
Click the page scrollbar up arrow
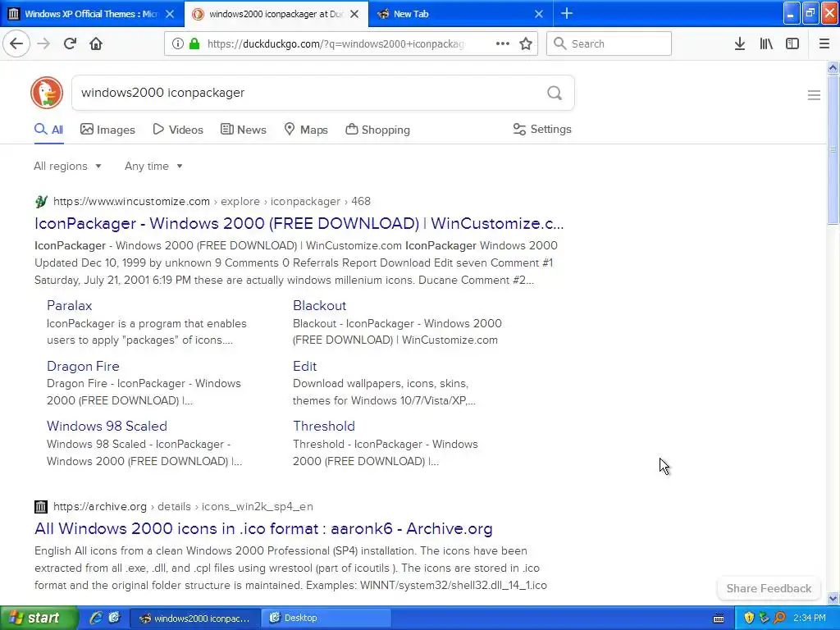pos(833,67)
